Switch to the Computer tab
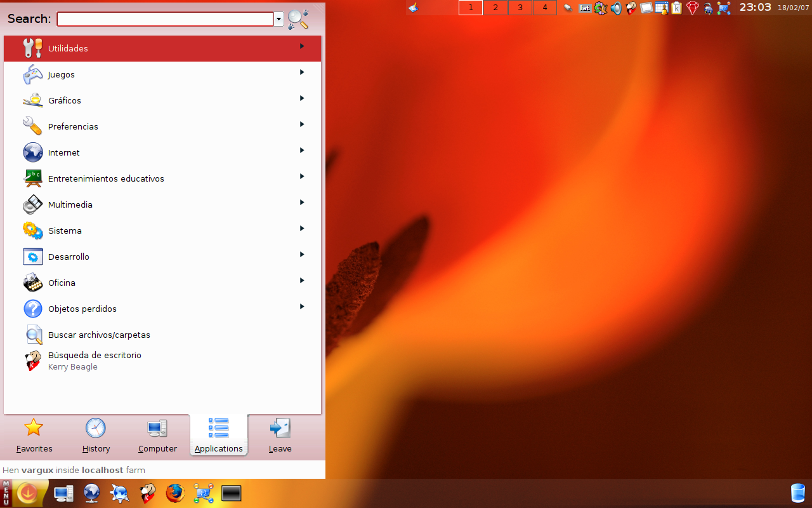 click(157, 435)
